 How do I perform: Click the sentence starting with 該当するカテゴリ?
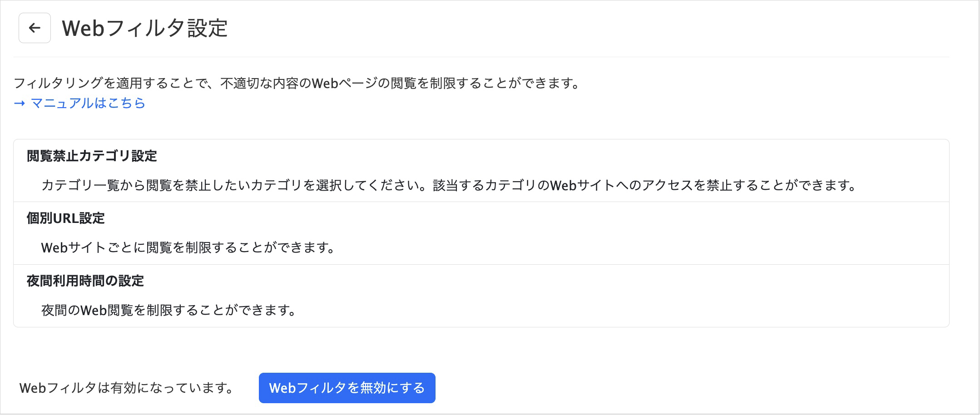point(644,185)
